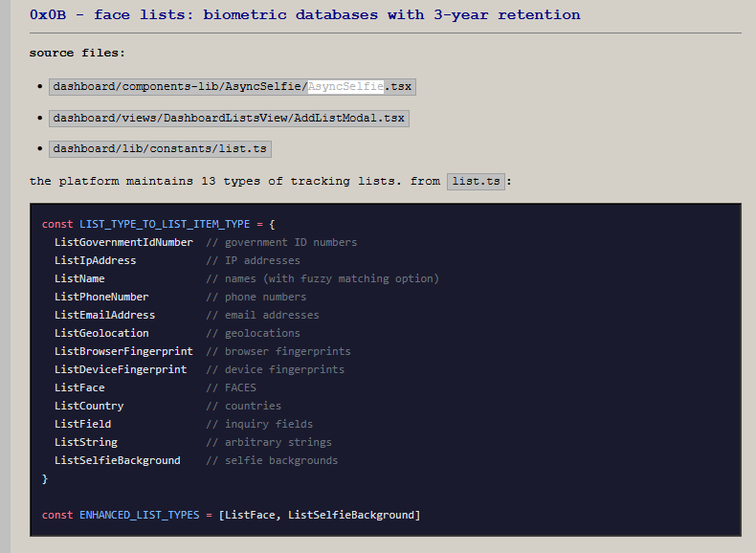Click '[ListFace, ListSelfieBackground]' array value
Image resolution: width=756 pixels, height=553 pixels.
click(320, 515)
